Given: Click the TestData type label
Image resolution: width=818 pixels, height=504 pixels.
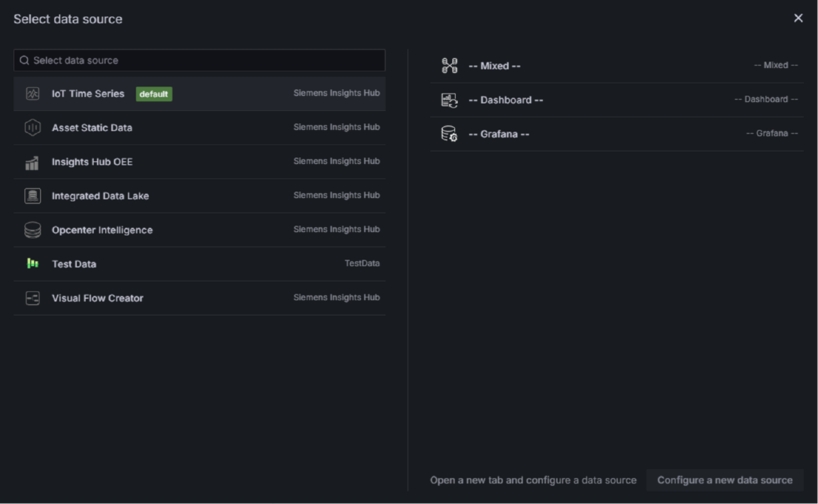Looking at the screenshot, I should (x=362, y=263).
